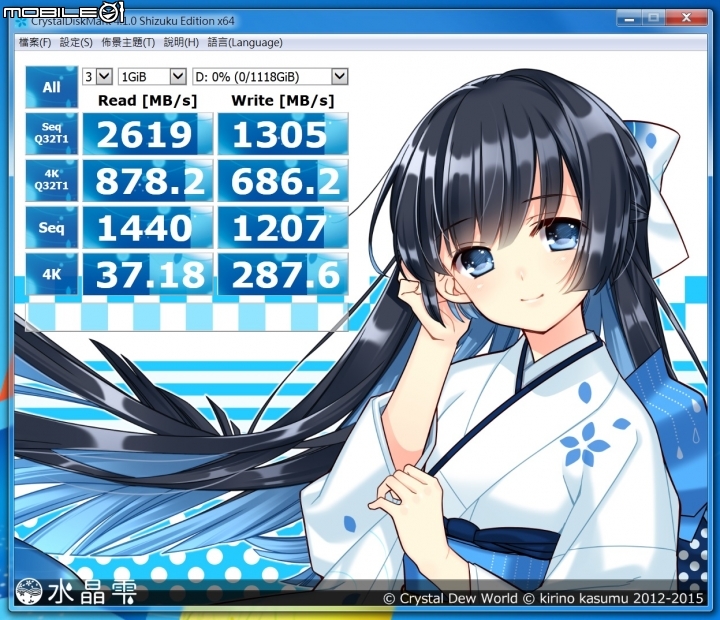Viewport: 720px width, 620px height.
Task: Run the Seq Q32T1 test
Action: [x=51, y=134]
